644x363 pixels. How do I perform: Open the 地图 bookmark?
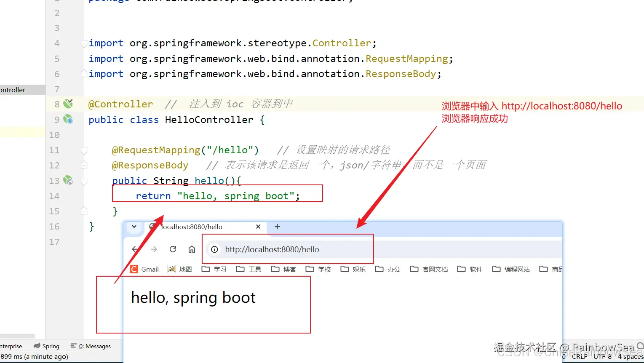(x=180, y=269)
